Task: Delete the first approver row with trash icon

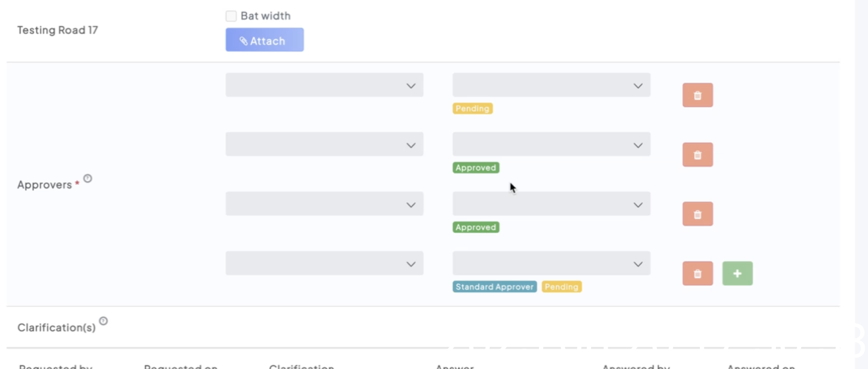Action: (697, 95)
